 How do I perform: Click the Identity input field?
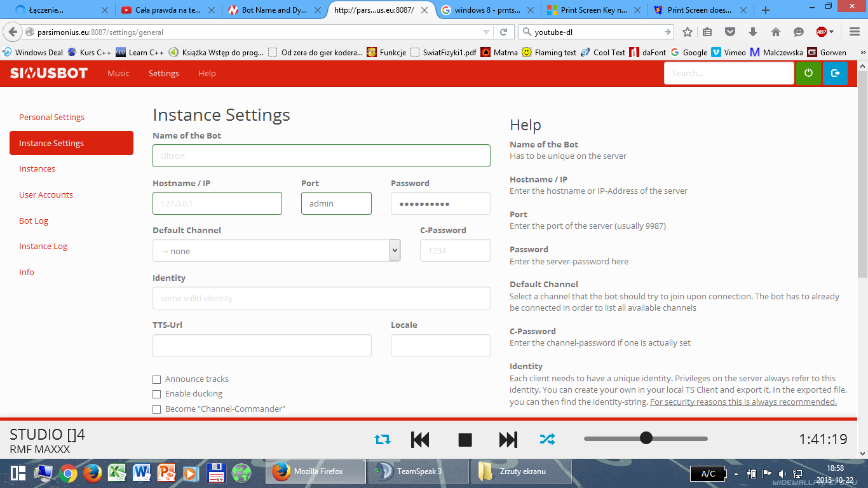[x=322, y=298]
